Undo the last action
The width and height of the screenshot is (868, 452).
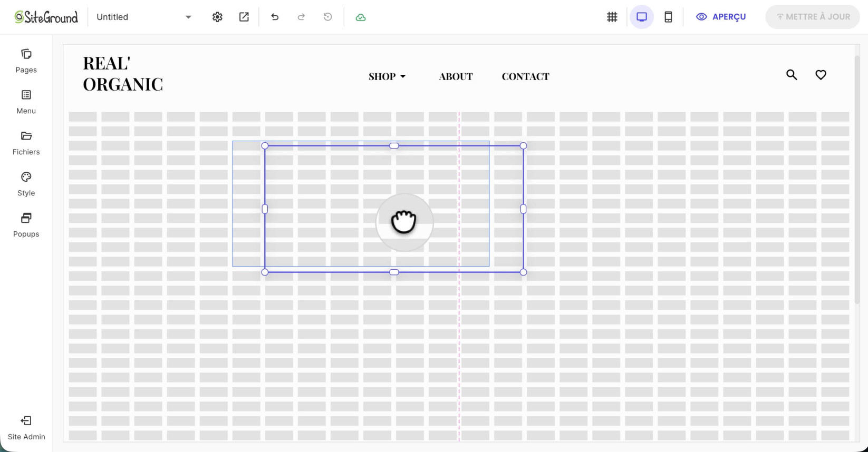coord(275,17)
